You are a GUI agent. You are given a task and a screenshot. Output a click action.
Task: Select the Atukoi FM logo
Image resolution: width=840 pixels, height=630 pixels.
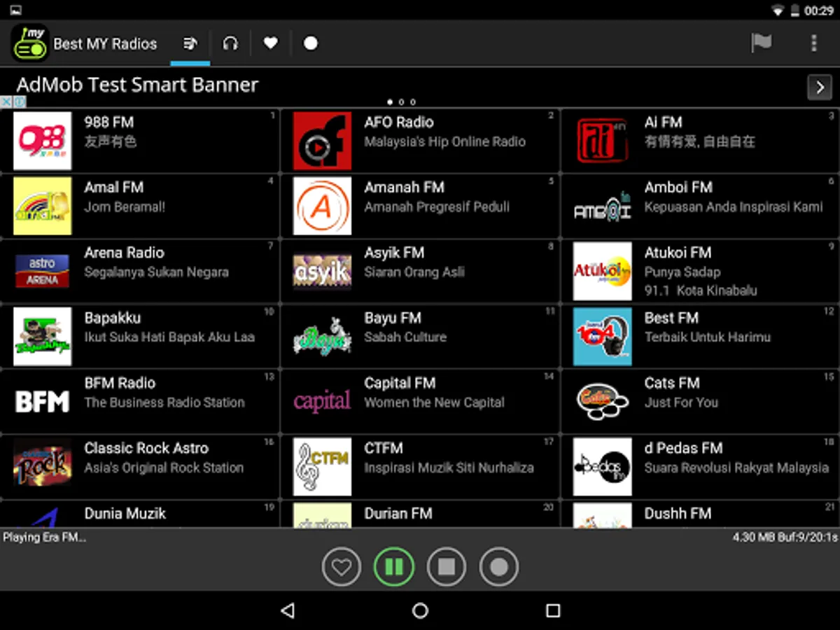[x=602, y=271]
